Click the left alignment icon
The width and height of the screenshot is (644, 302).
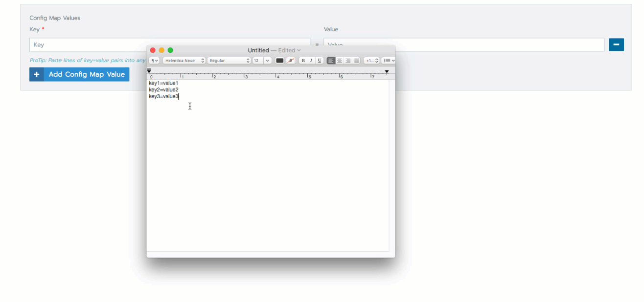331,60
